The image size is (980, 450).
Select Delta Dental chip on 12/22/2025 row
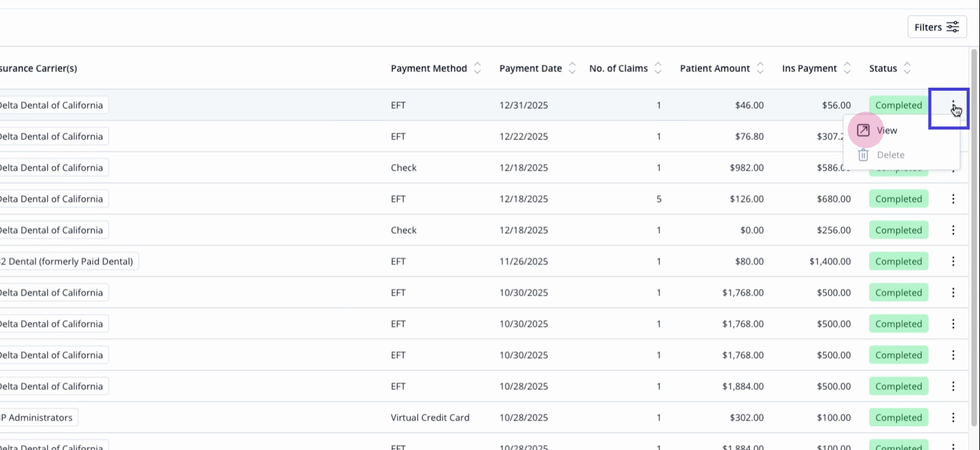pyautogui.click(x=54, y=137)
